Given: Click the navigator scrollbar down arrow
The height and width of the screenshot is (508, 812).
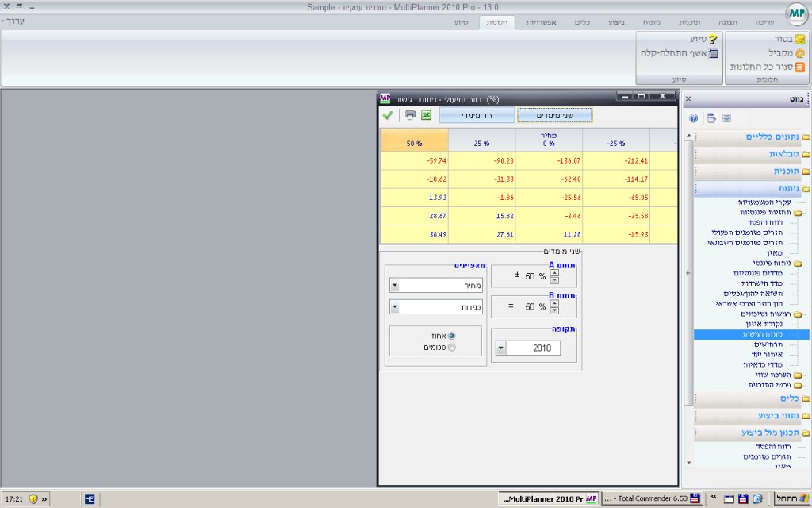Looking at the screenshot, I should pos(688,463).
